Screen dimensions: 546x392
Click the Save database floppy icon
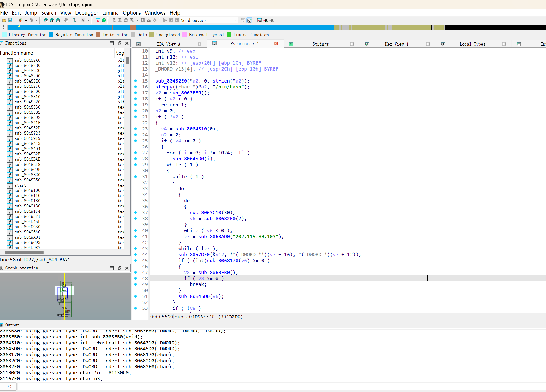(10, 20)
